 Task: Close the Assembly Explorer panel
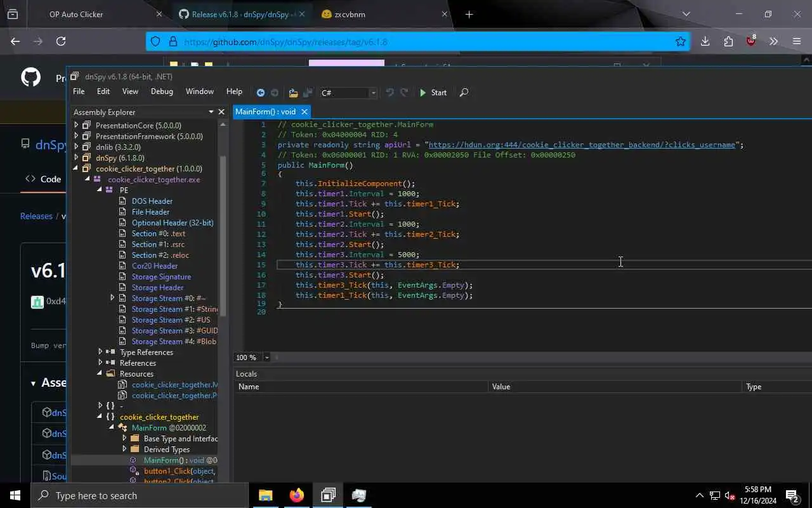(221, 112)
